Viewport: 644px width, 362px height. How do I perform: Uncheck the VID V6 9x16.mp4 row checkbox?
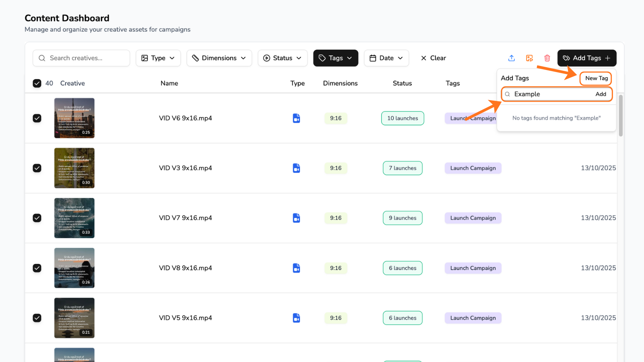[37, 118]
